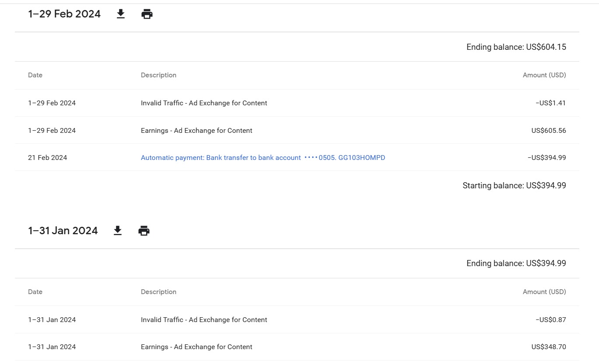Screen dimensions: 599x364
Task: Click the 1–31 Jan 2024 section heading
Action: point(63,231)
